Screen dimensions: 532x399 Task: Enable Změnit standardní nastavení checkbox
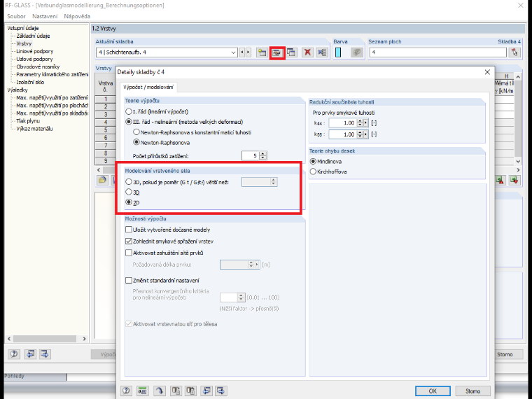129,281
